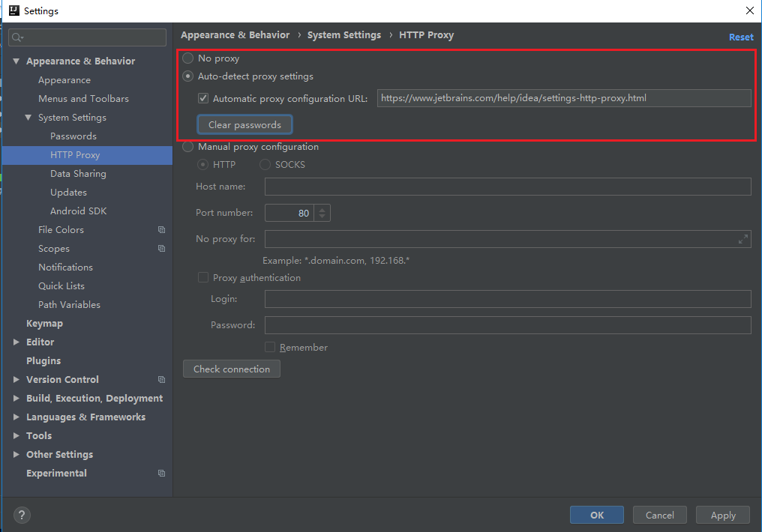The height and width of the screenshot is (532, 762).
Task: Enable the Proxy authentication checkbox
Action: pos(203,277)
